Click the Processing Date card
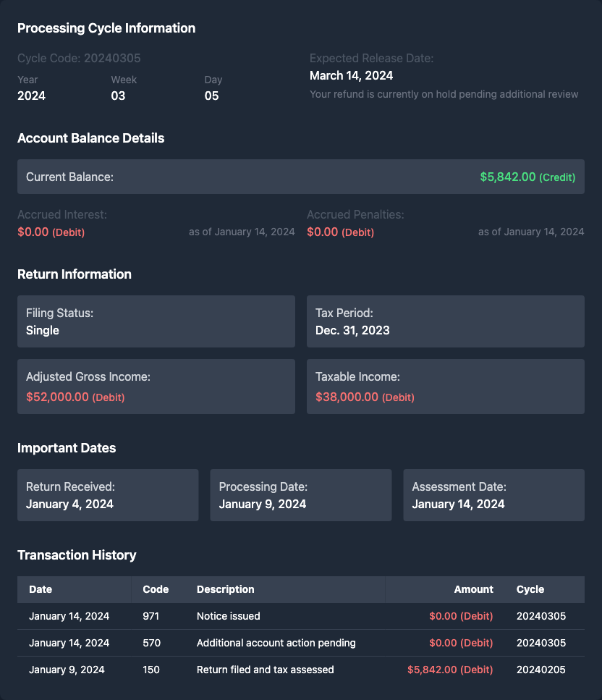Viewport: 602px width, 700px height. 300,495
